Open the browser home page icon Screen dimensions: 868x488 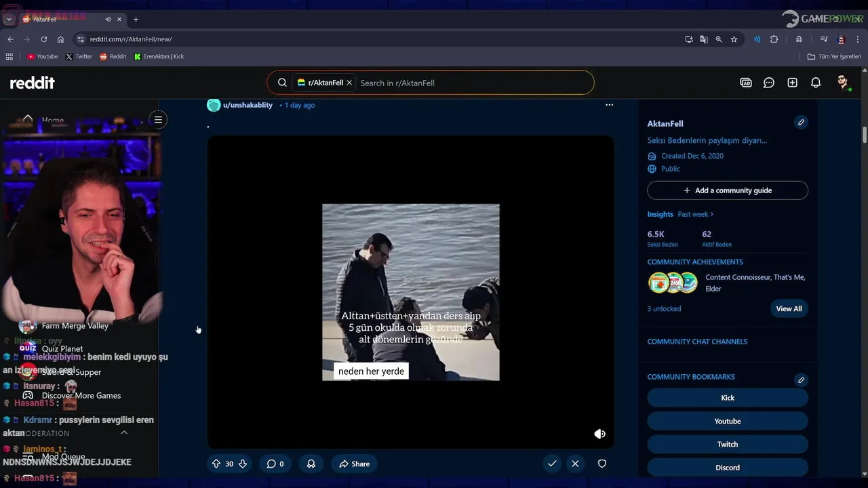[60, 39]
